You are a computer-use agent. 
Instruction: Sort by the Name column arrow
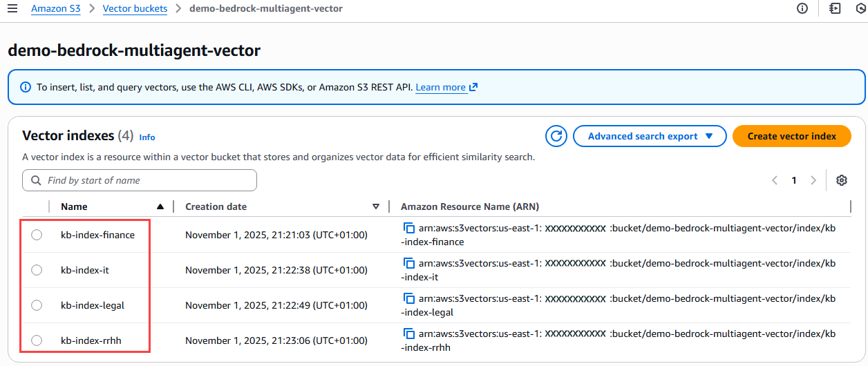pyautogui.click(x=160, y=206)
